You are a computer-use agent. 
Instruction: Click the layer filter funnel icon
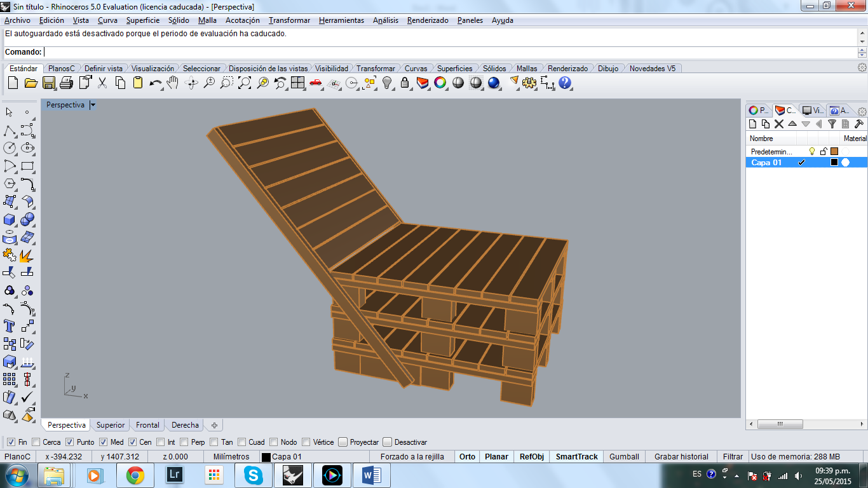pos(832,125)
